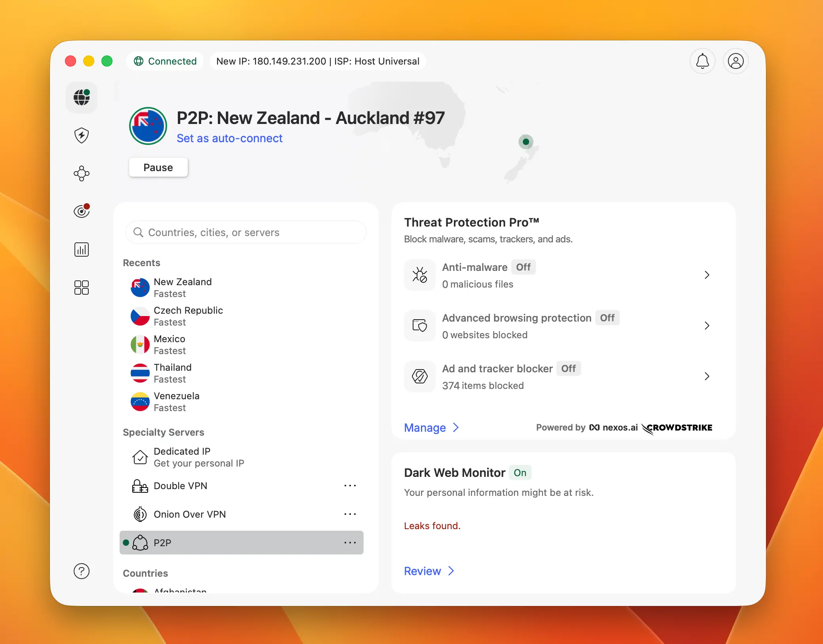Set Auckland server as auto-connect
The width and height of the screenshot is (823, 644).
tap(230, 138)
